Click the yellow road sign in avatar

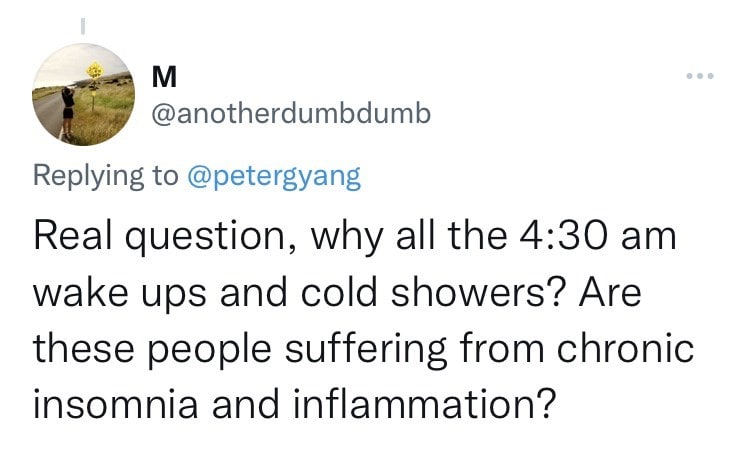[95, 71]
